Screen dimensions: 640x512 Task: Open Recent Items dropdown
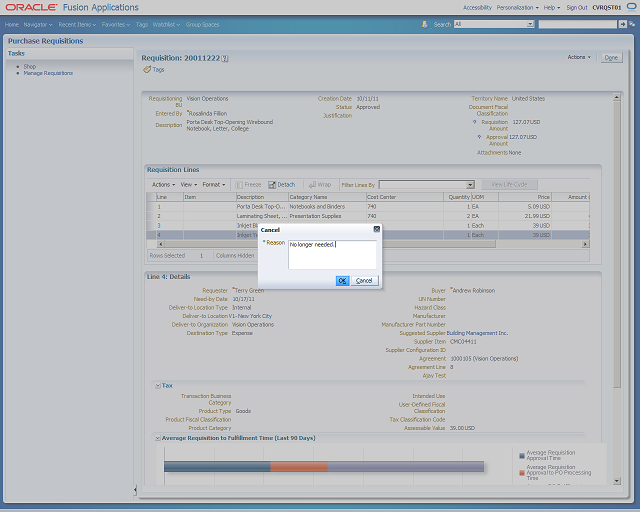coord(77,24)
